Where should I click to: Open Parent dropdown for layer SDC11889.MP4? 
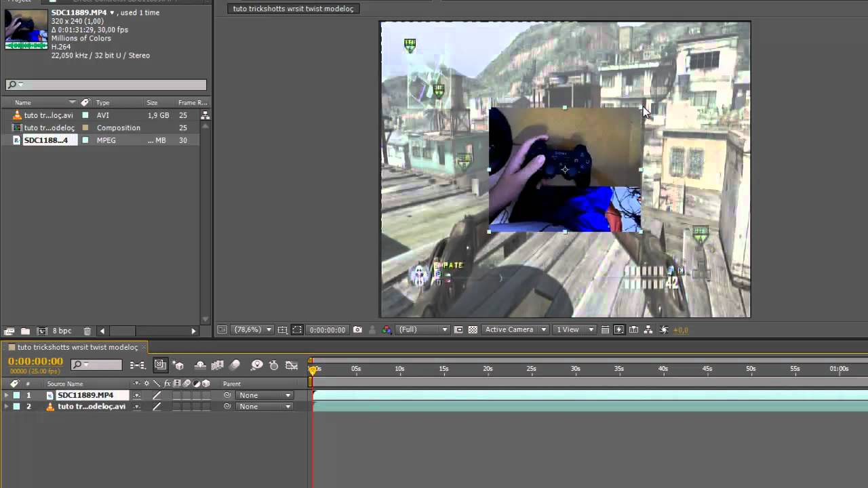tap(264, 395)
